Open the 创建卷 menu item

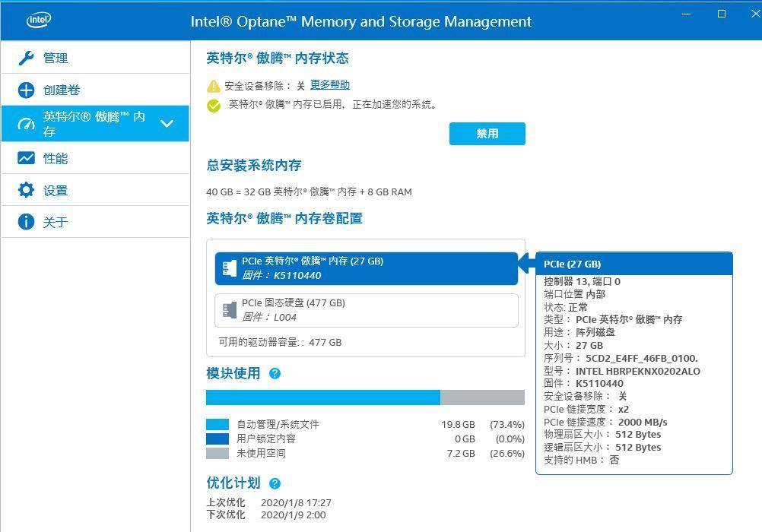click(x=95, y=90)
